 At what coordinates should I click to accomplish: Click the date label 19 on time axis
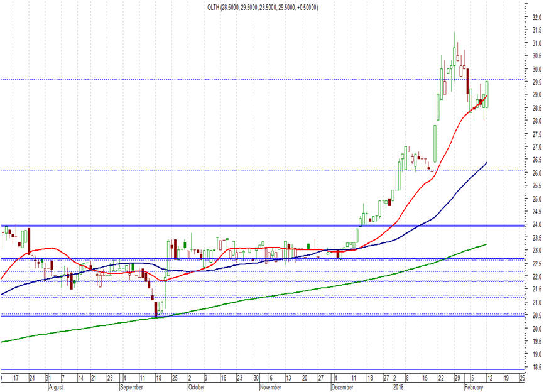click(506, 378)
